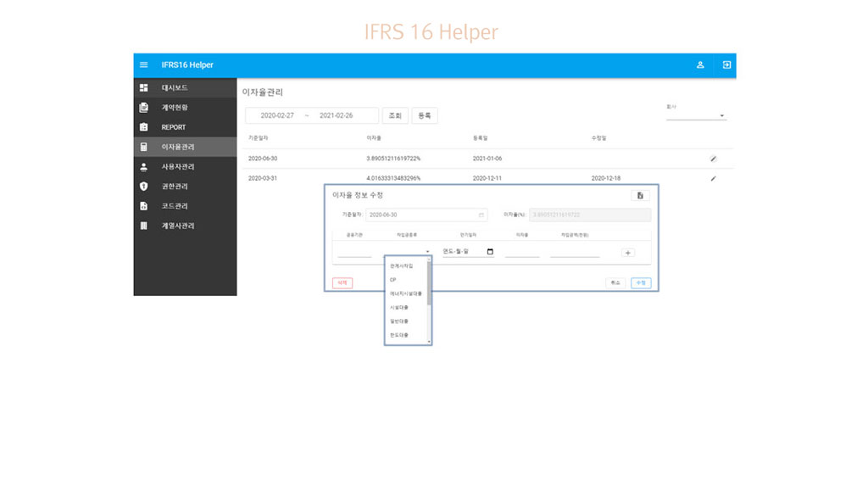Choose 일반대출 in the loan type list
This screenshot has height=497, width=868.
(x=398, y=321)
